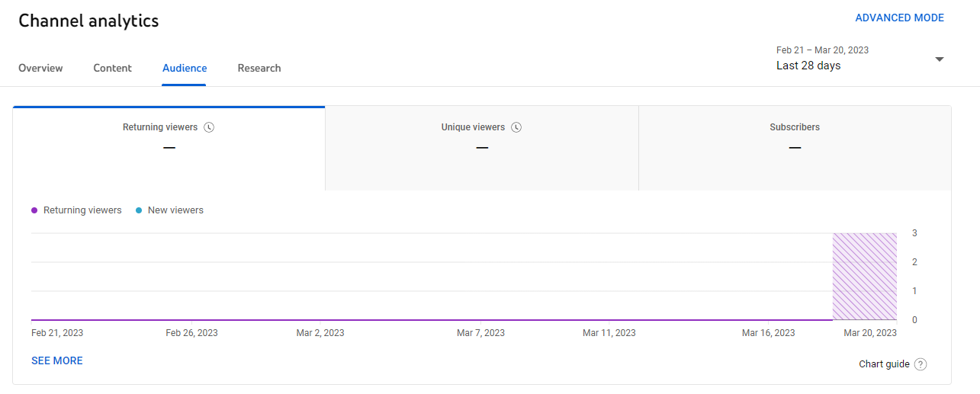The height and width of the screenshot is (394, 980).
Task: Click the clock icon beside Unique viewers
Action: pos(516,127)
